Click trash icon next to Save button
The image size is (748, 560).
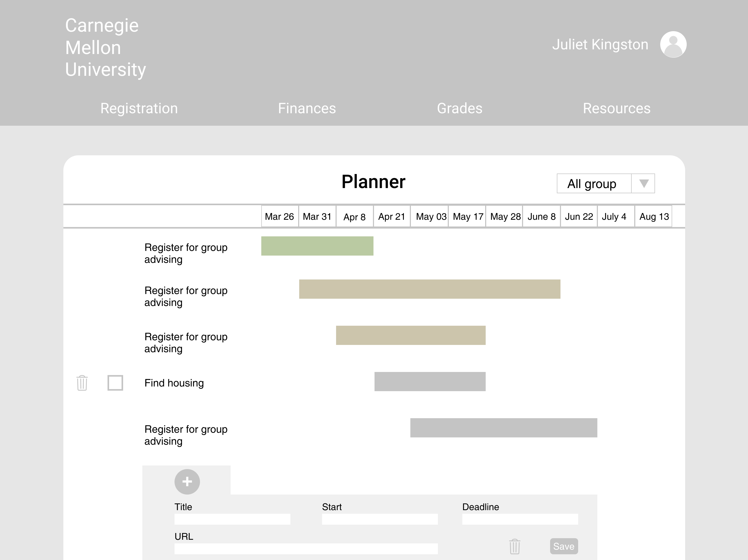click(514, 546)
